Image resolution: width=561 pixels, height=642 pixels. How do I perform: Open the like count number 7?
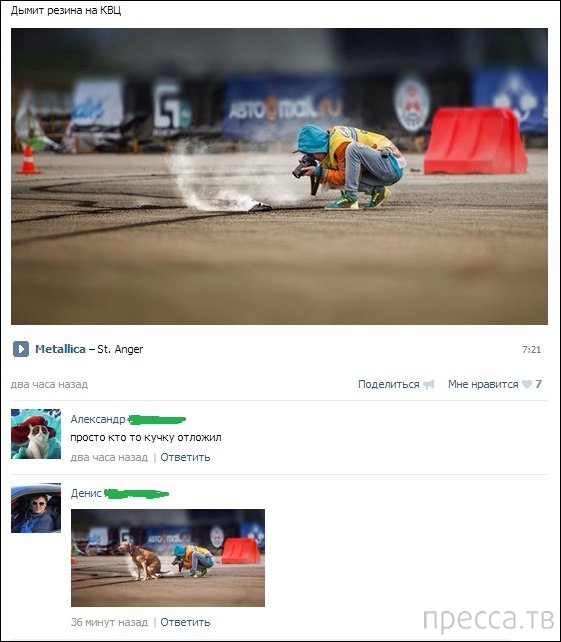pyautogui.click(x=538, y=384)
